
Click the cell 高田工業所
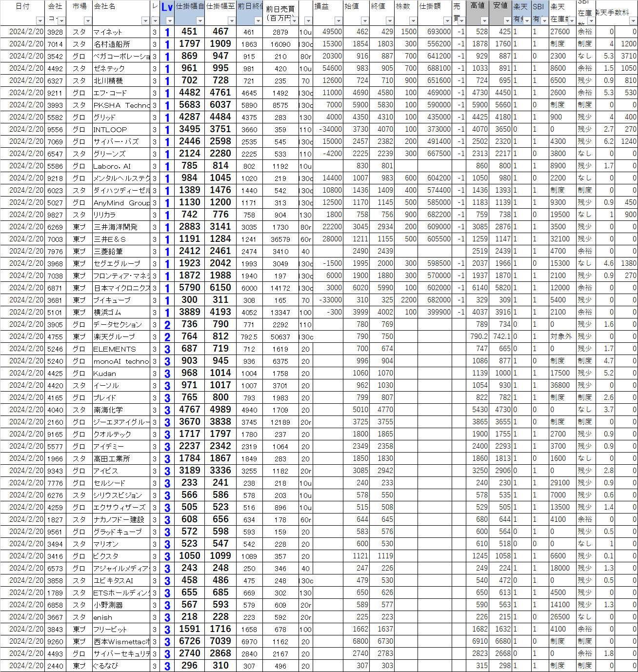pos(121,458)
